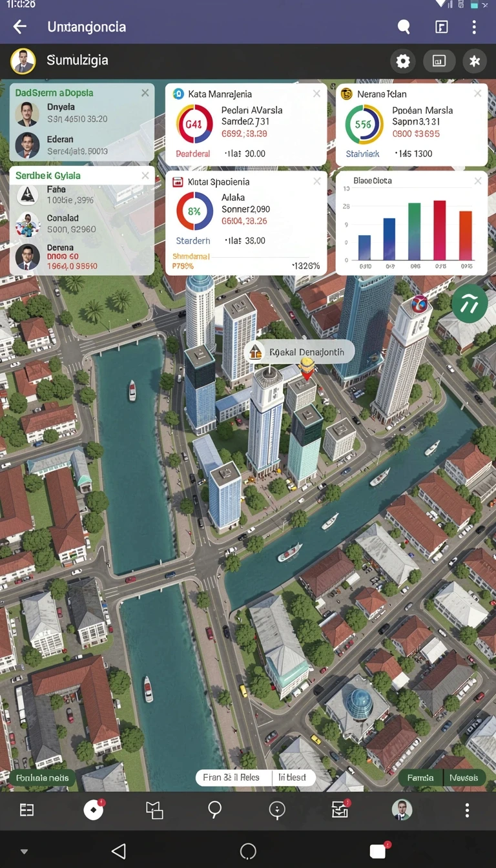This screenshot has height=868, width=496.
Task: Tap the Nerana Klan card icon
Action: click(347, 94)
